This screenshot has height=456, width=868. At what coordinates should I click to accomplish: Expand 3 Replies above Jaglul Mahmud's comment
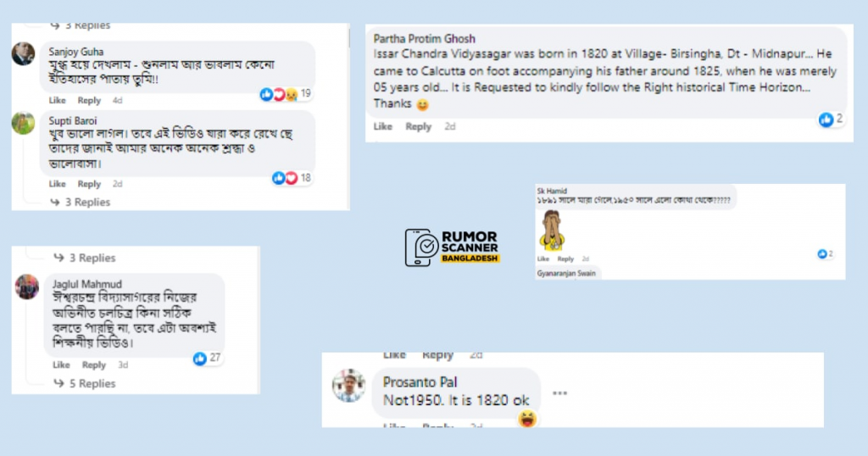[x=85, y=258]
